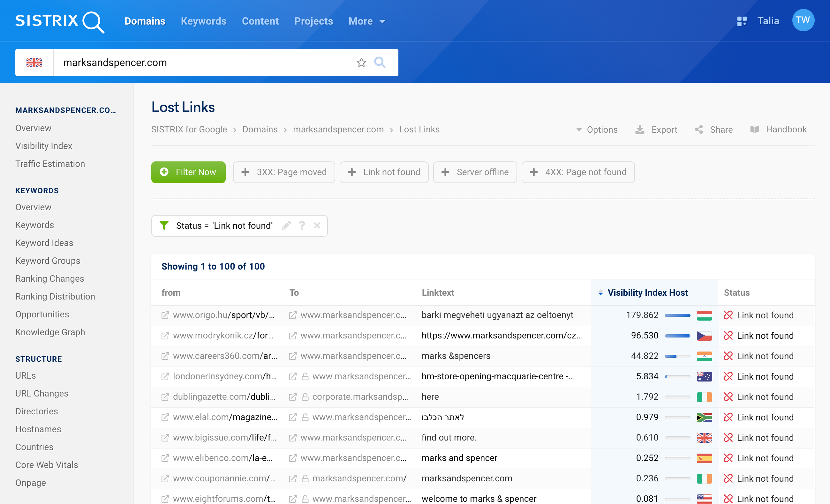Click the Link not found status icon
Viewport: 830px width, 504px height.
(728, 315)
